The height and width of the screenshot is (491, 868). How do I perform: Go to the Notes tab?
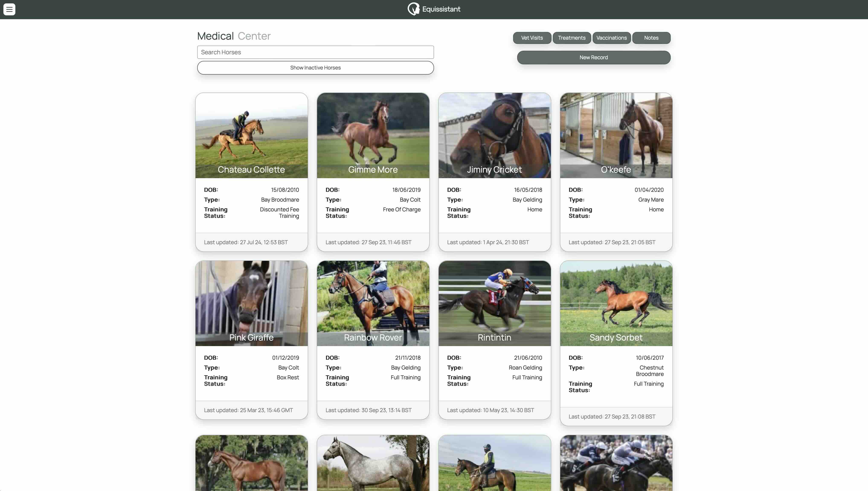[651, 38]
